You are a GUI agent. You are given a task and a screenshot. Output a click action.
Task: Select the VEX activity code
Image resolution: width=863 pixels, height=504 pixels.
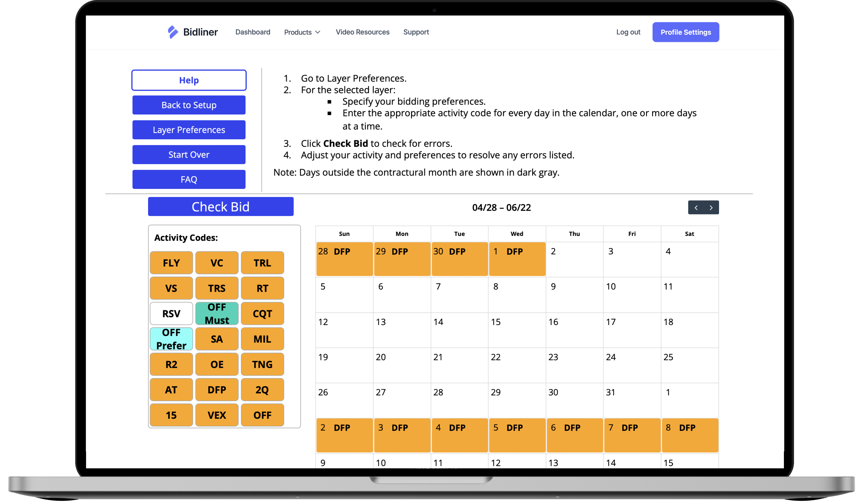pos(217,415)
